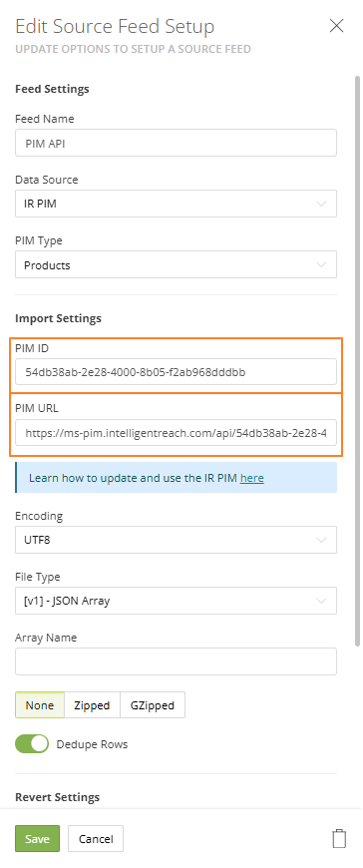Select None compression option
363x868 pixels.
tap(40, 705)
